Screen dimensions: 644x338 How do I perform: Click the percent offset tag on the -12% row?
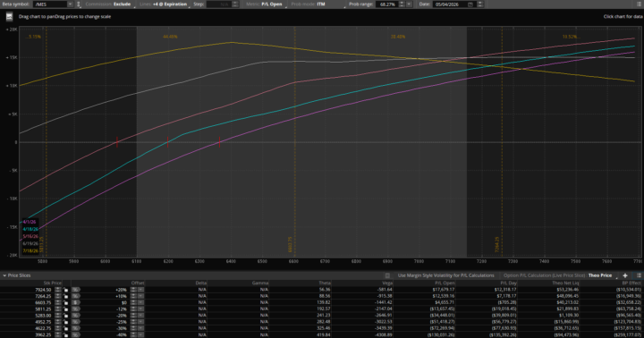click(x=76, y=308)
